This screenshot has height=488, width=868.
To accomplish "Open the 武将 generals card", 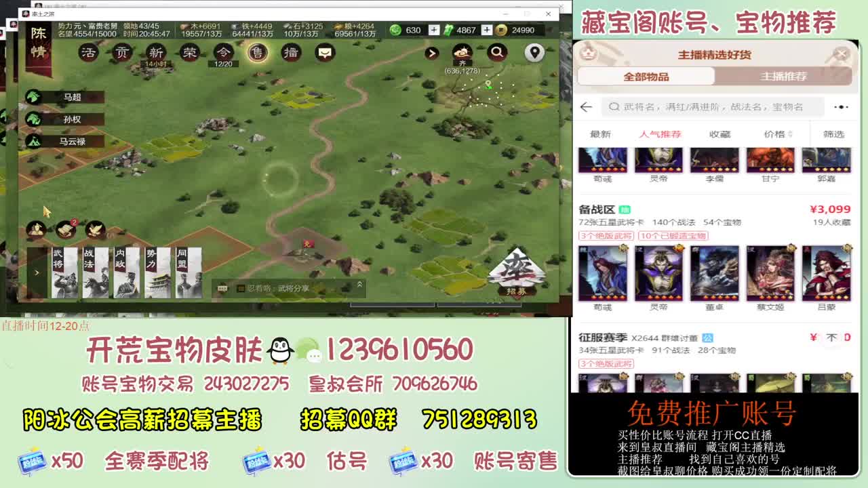I will point(64,272).
